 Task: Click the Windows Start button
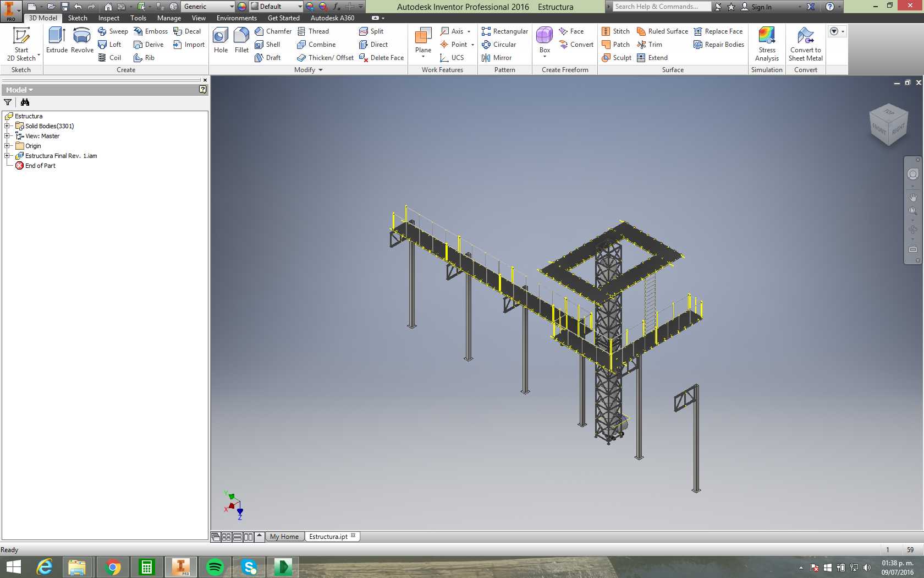[13, 567]
